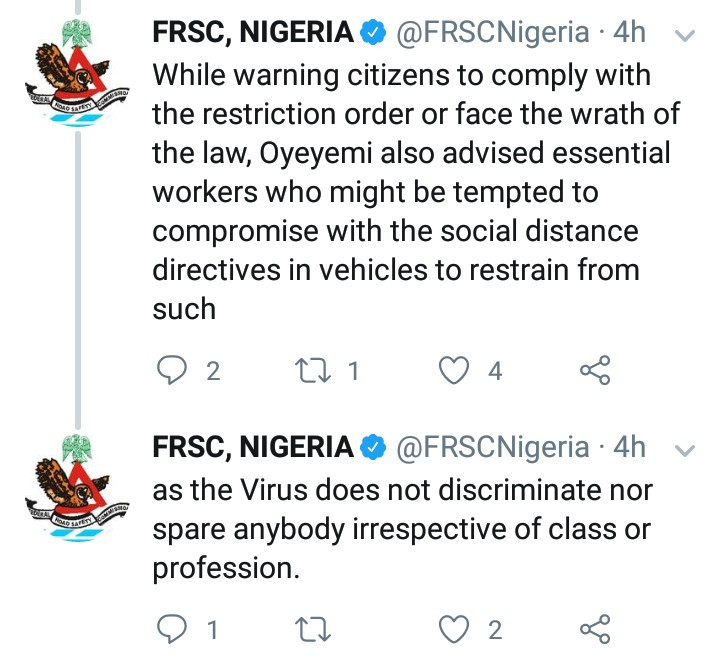Open FRSC, NIGERIA name on second tweet
The height and width of the screenshot is (668, 720).
point(253,448)
